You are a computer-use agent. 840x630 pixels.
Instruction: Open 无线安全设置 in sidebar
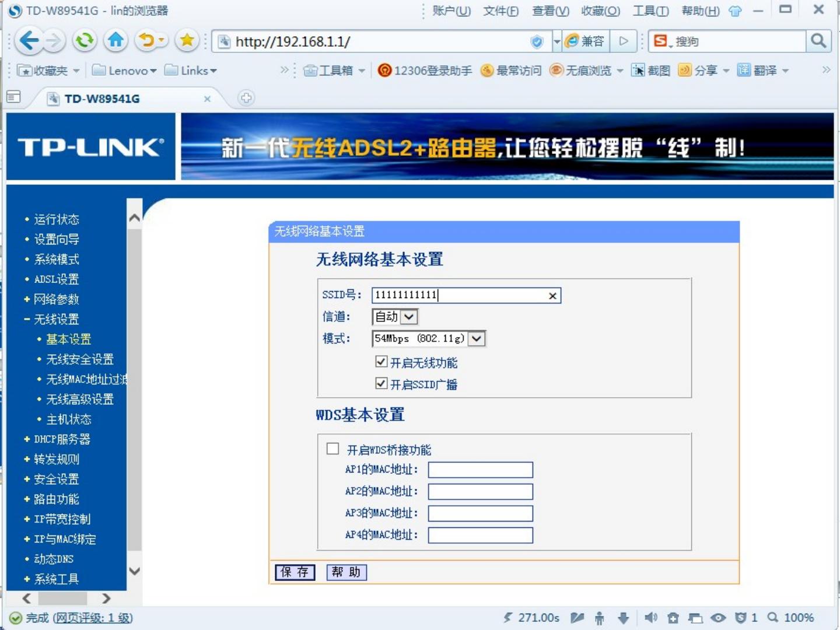[x=79, y=359]
